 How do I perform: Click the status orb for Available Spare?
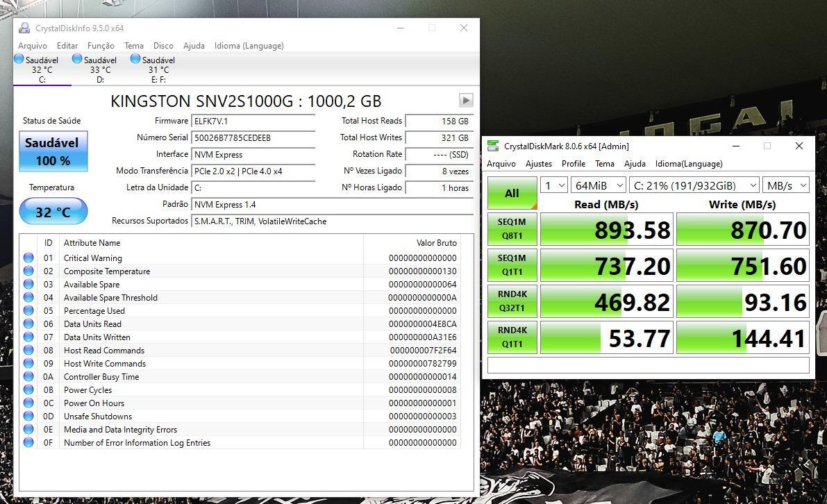click(x=28, y=284)
